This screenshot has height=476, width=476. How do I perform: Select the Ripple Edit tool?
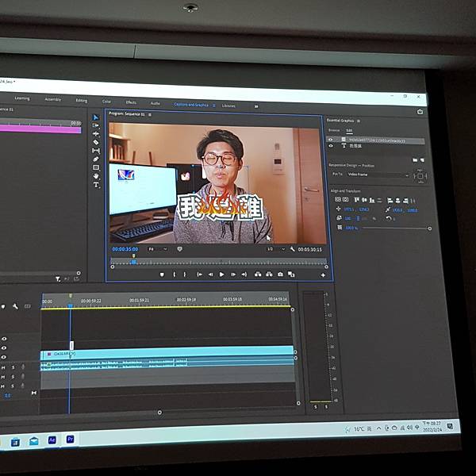point(96,133)
